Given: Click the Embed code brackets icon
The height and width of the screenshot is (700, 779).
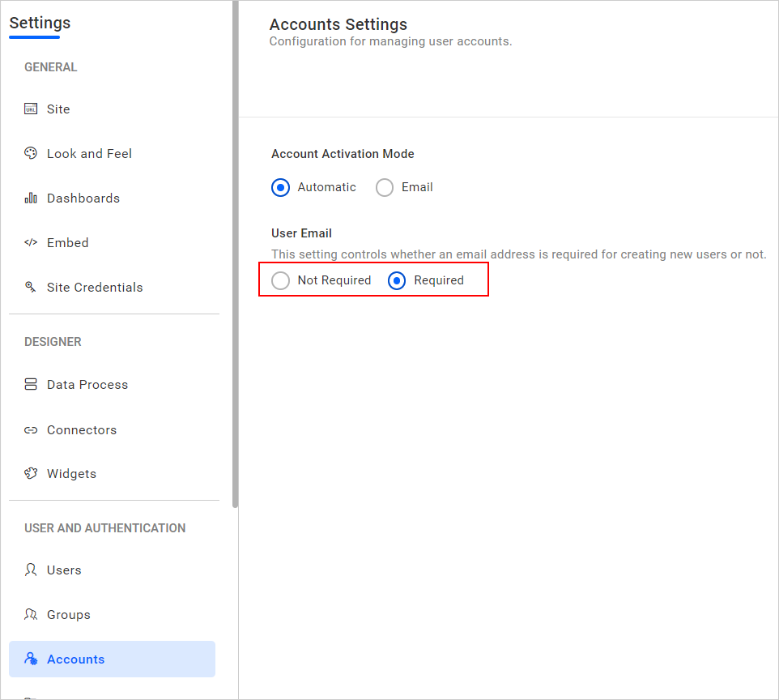Looking at the screenshot, I should tap(31, 242).
